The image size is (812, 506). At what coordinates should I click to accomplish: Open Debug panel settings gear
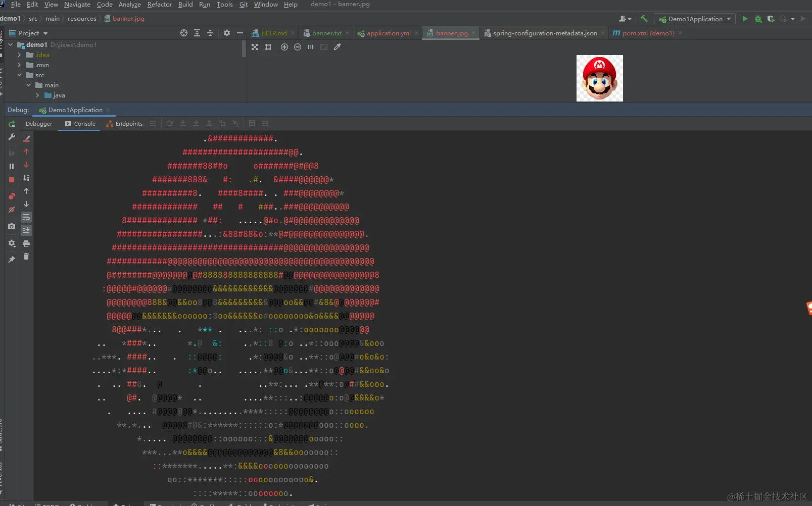point(12,243)
